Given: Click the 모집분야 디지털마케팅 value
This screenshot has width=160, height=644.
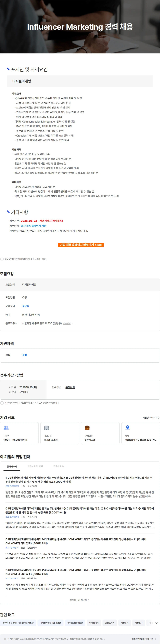Looking at the screenshot, I should (29, 285).
